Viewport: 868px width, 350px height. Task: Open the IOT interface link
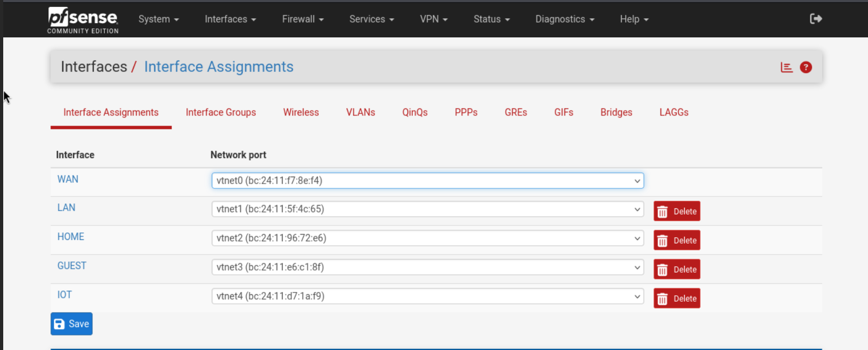[x=64, y=295]
